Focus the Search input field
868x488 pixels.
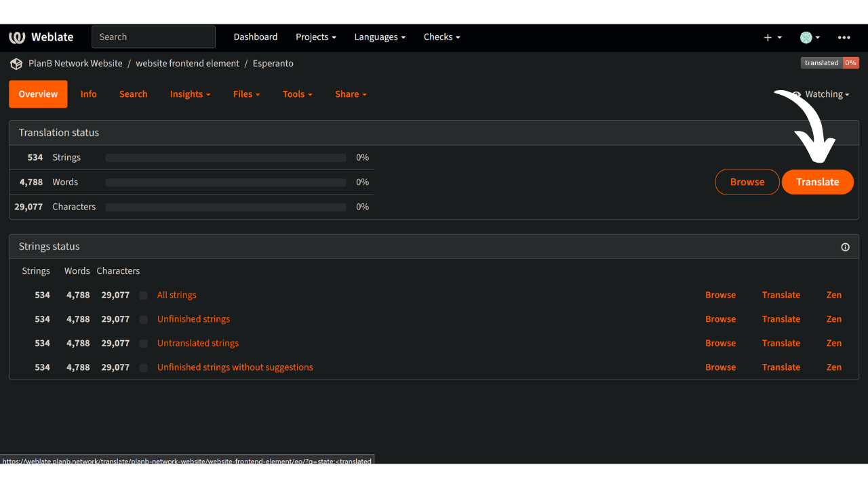153,37
